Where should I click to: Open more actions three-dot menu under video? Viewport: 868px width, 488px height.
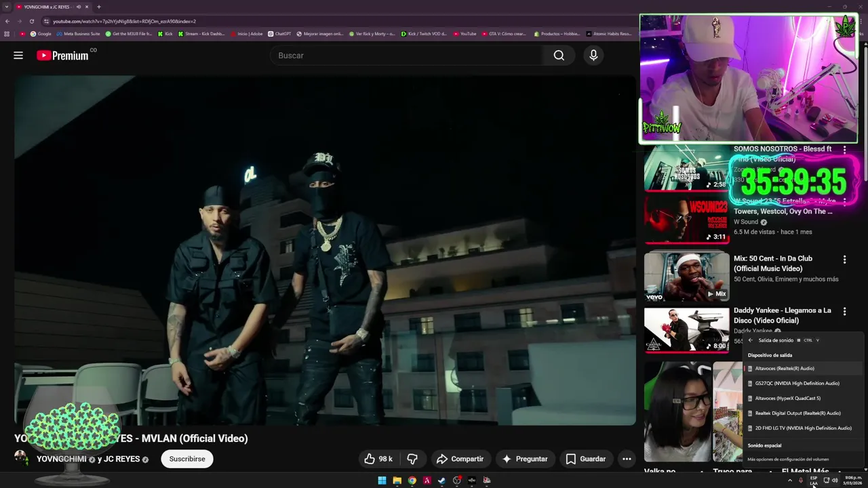tap(627, 459)
